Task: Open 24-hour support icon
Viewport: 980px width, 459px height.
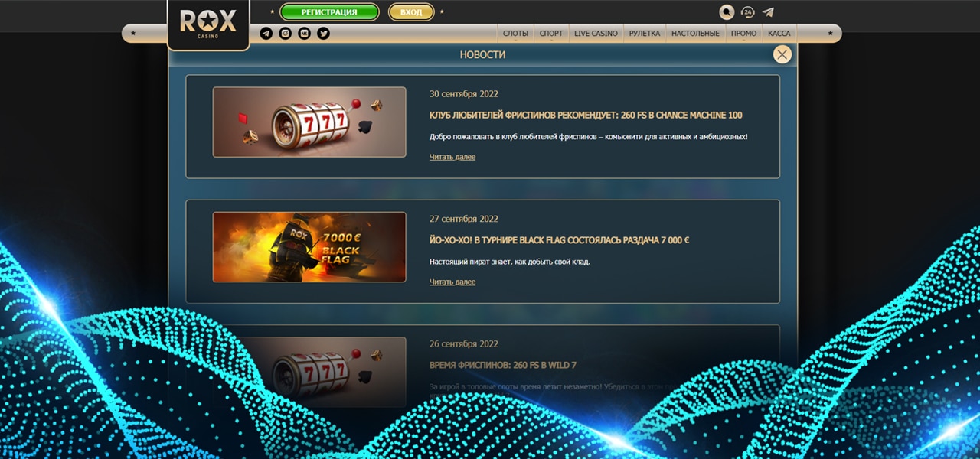Action: click(748, 12)
